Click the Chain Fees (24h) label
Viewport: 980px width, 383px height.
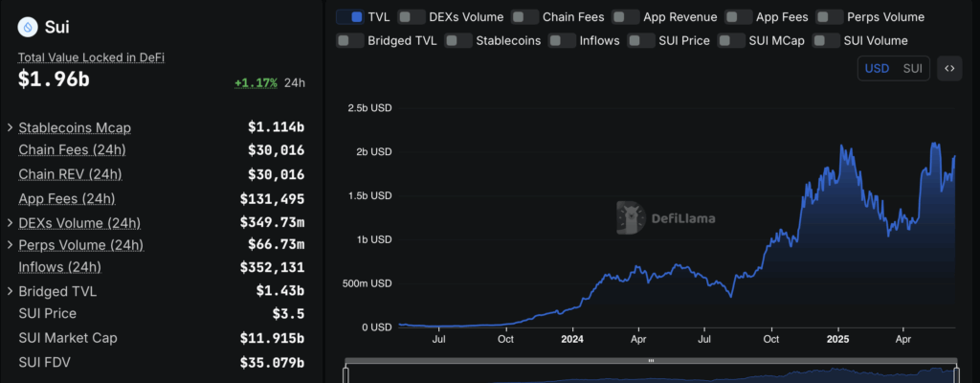point(73,150)
